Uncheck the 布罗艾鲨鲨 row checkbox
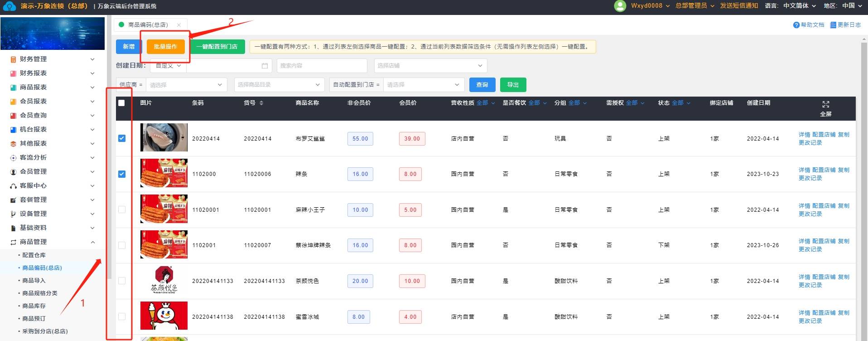This screenshot has width=868, height=341. point(122,138)
